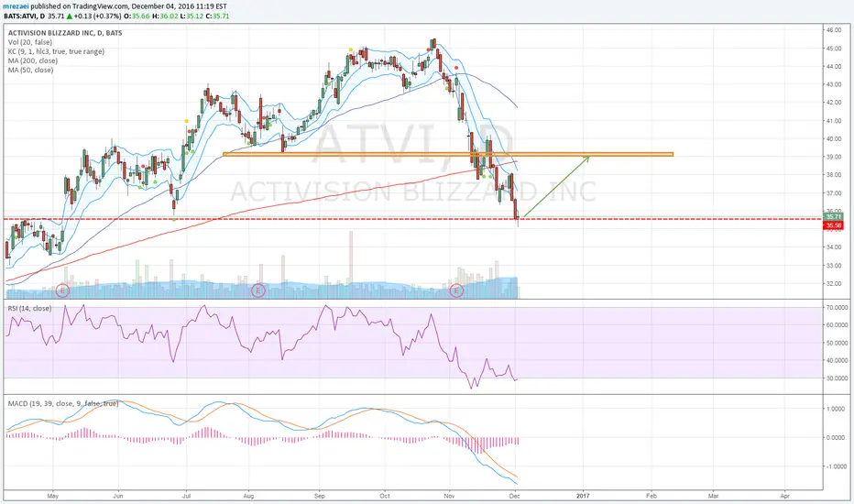Click the green 35.71 current price tag
854x504 pixels.
pyautogui.click(x=833, y=217)
